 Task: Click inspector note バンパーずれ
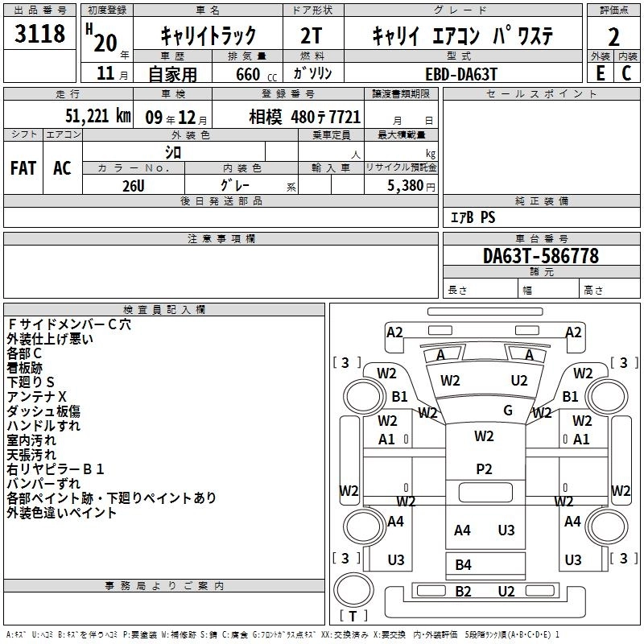coord(43,484)
